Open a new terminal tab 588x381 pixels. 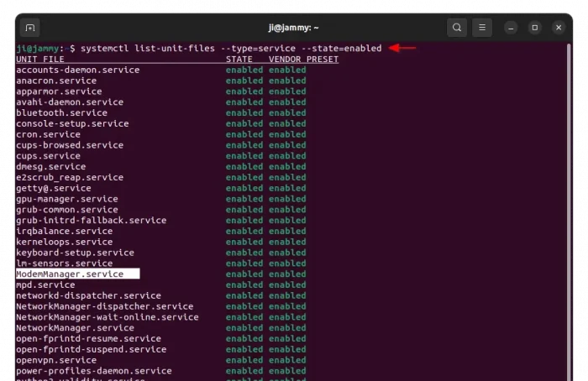tap(30, 28)
